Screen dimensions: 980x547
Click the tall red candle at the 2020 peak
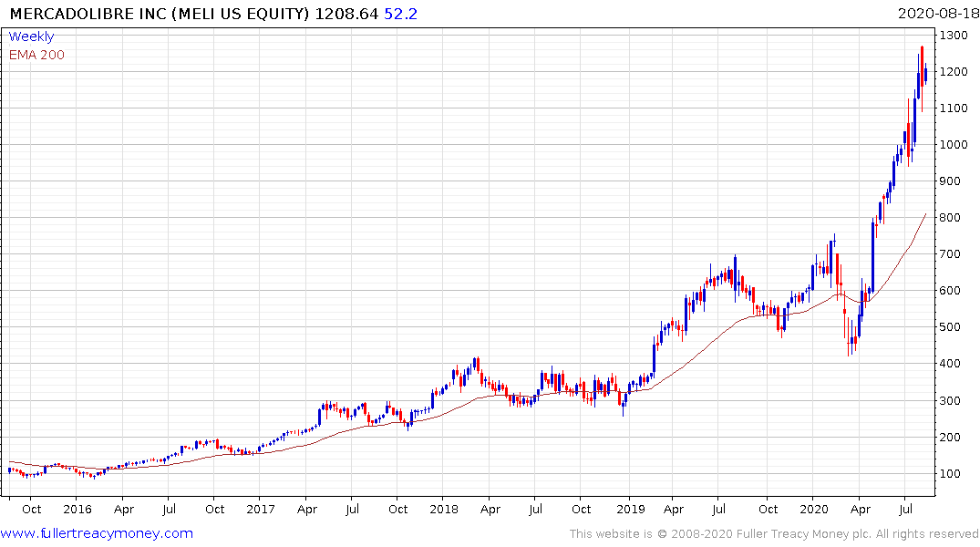(x=922, y=77)
